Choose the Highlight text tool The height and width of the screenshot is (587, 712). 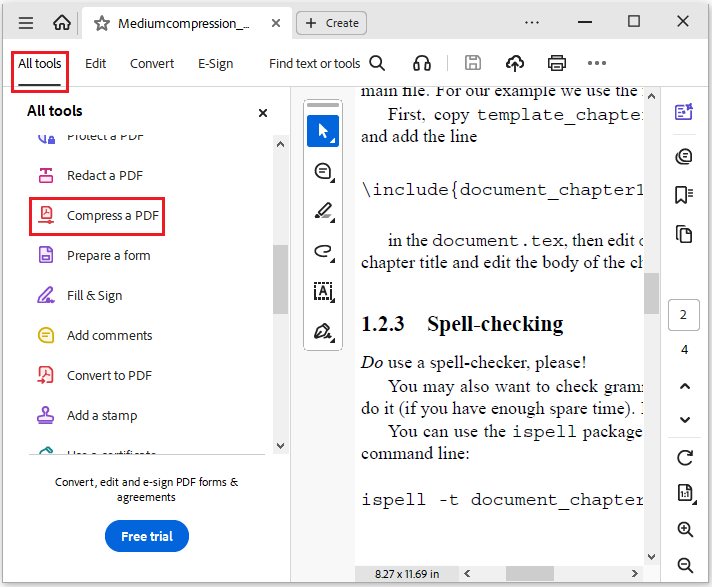[324, 212]
